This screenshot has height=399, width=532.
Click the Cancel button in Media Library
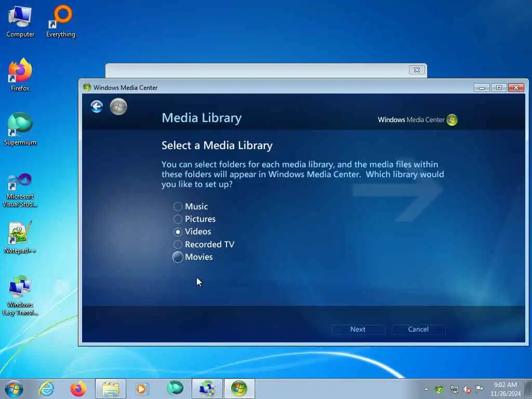click(418, 329)
